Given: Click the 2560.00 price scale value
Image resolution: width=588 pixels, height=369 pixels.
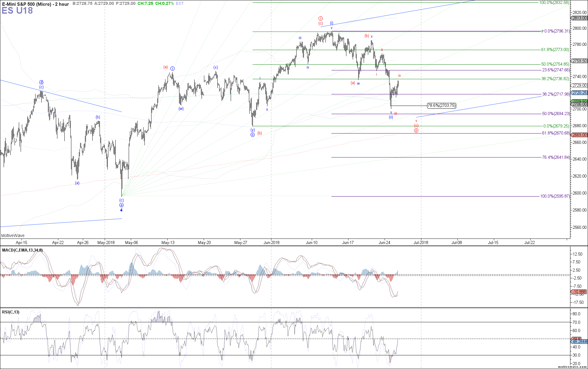Looking at the screenshot, I should pos(580,228).
